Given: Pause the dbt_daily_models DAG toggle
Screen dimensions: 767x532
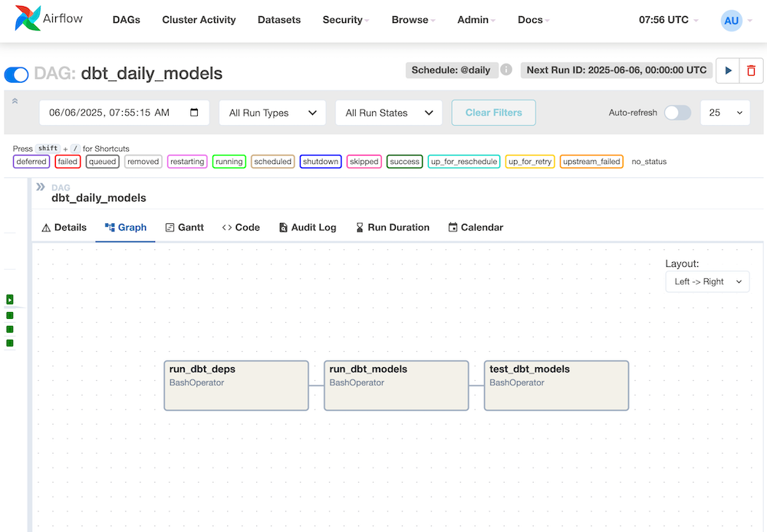Looking at the screenshot, I should [17, 74].
